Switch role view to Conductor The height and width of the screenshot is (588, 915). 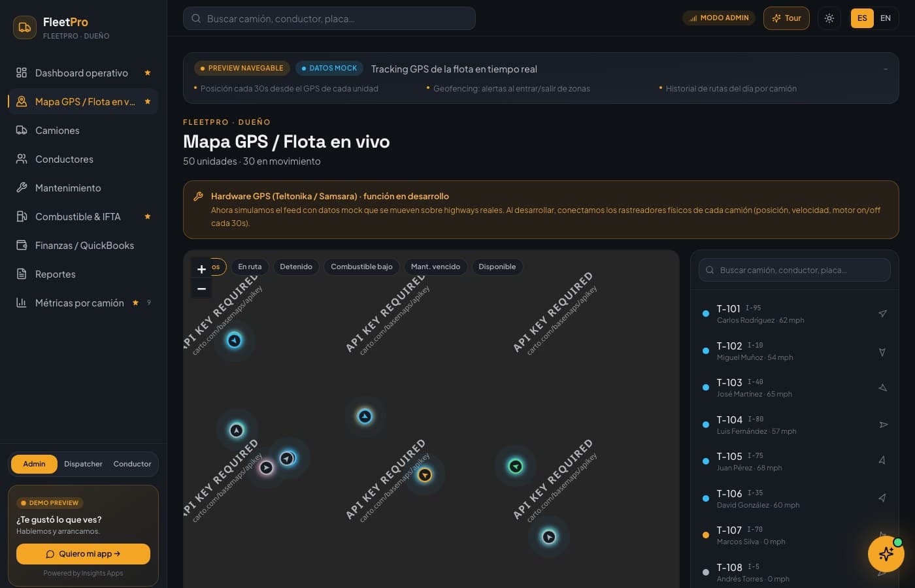[x=132, y=464]
